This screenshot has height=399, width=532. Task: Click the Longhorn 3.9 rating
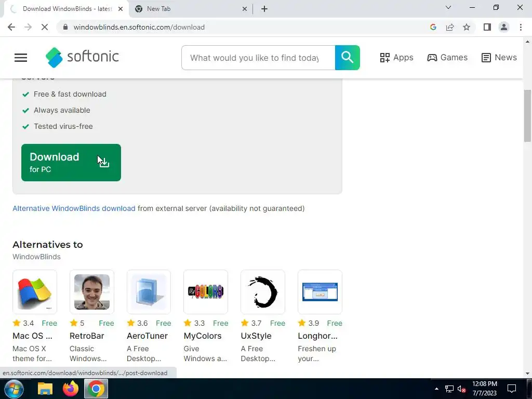[x=308, y=323]
